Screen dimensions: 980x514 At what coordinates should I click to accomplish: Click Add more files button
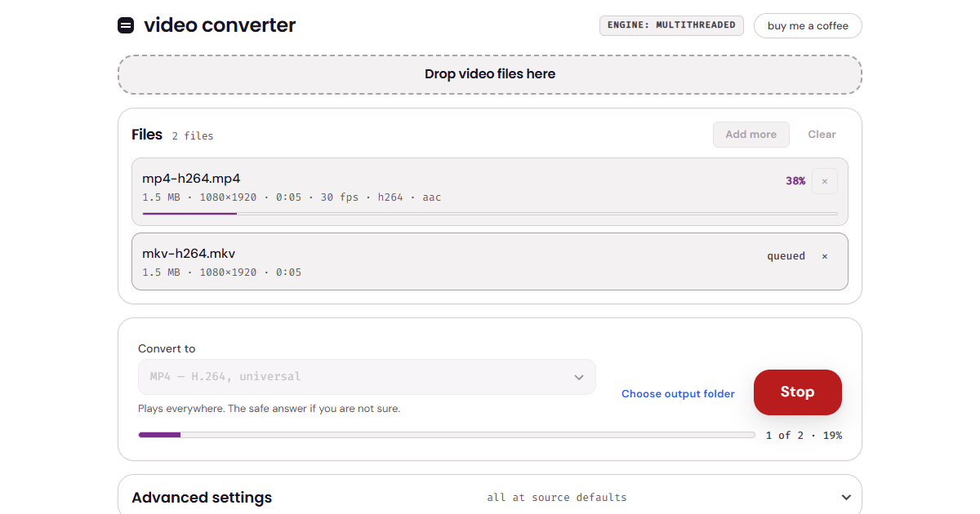751,135
